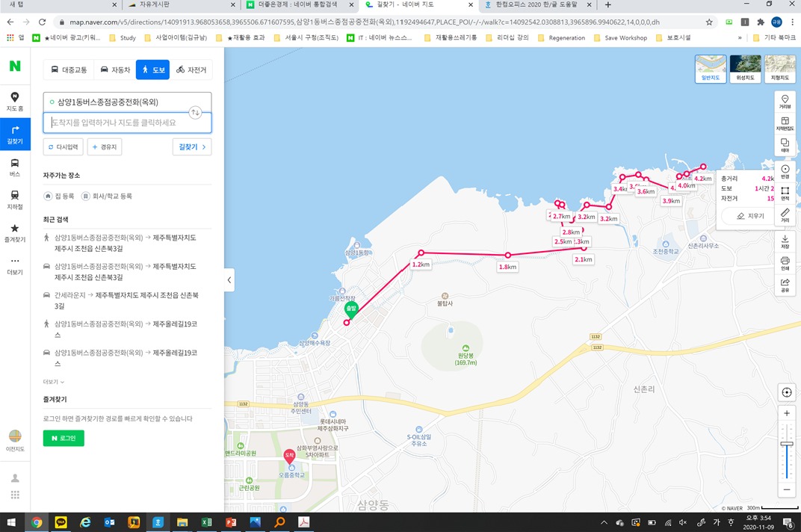801x532 pixels.
Task: Open KakaoTalk from taskbar
Action: click(61, 522)
